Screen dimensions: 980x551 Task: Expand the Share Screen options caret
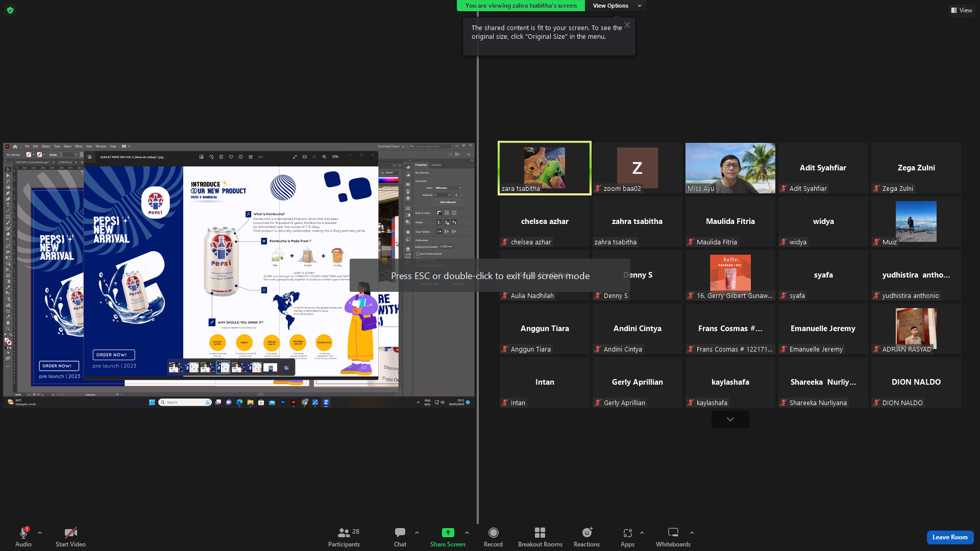click(467, 533)
